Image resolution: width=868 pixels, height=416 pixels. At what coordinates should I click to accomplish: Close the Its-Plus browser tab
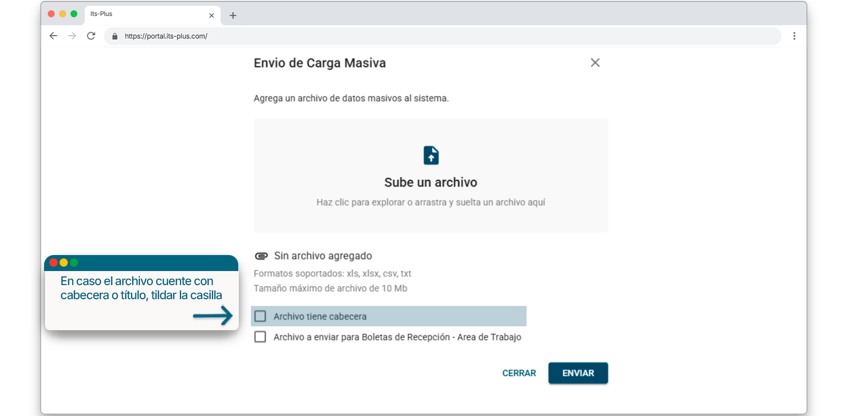coord(212,16)
